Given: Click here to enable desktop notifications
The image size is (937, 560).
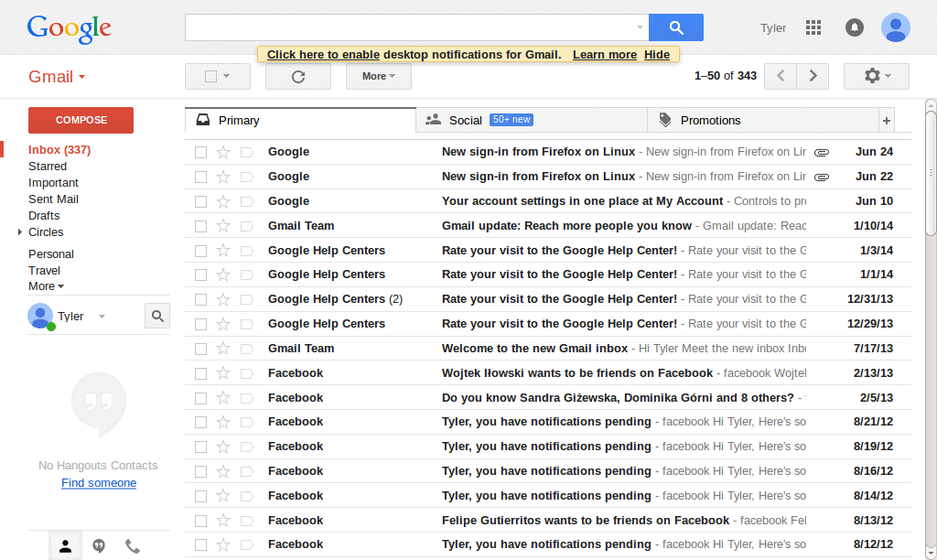Looking at the screenshot, I should pos(323,54).
